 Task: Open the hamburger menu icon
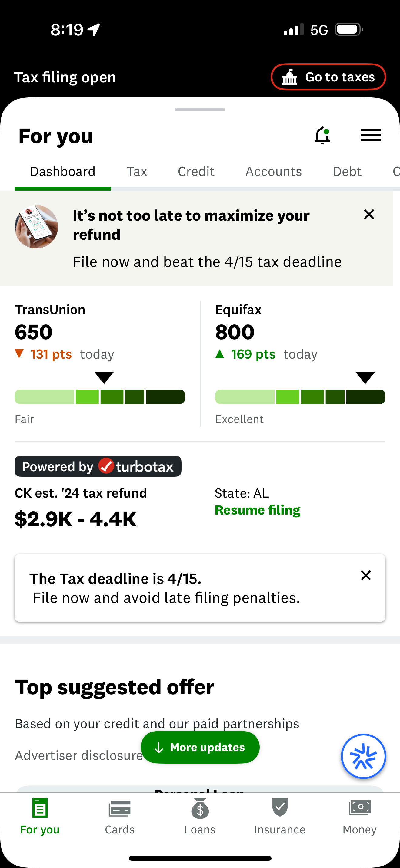370,135
